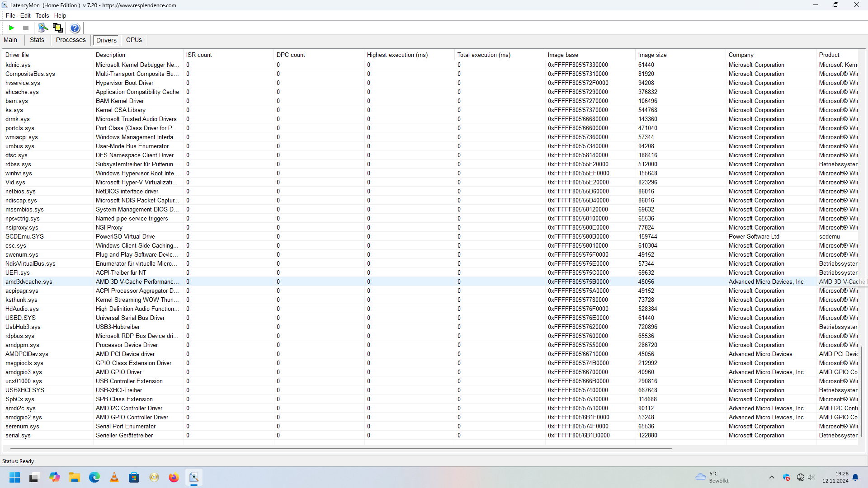Open the Tools menu
This screenshot has width=868, height=488.
click(x=42, y=15)
